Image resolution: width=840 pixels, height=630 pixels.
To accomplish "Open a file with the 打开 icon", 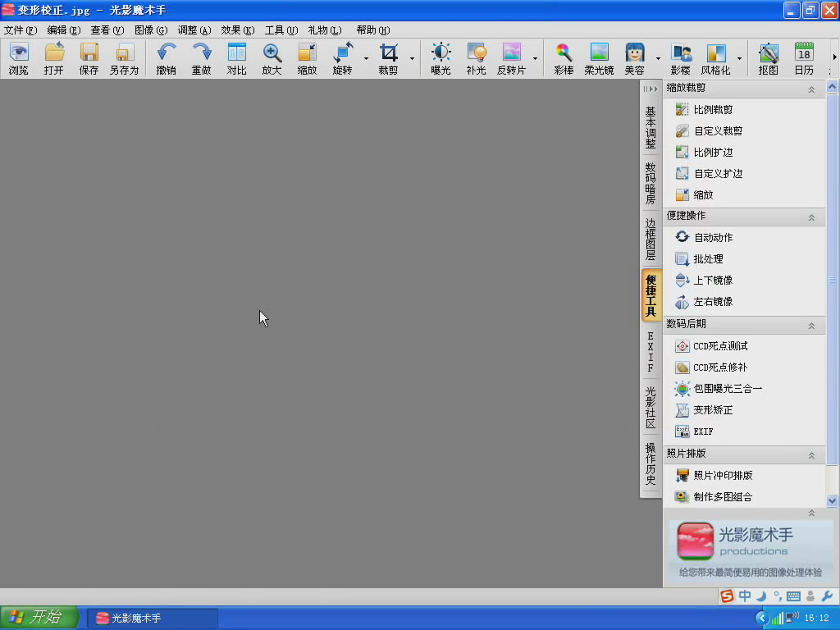I will coord(53,58).
